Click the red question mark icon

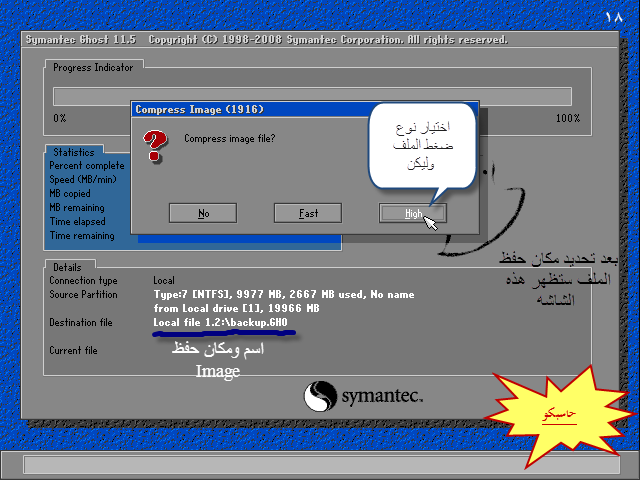(155, 146)
